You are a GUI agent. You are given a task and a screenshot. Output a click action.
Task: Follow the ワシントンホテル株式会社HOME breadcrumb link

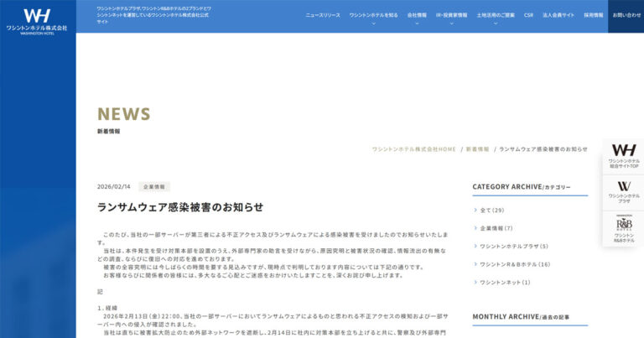click(413, 148)
